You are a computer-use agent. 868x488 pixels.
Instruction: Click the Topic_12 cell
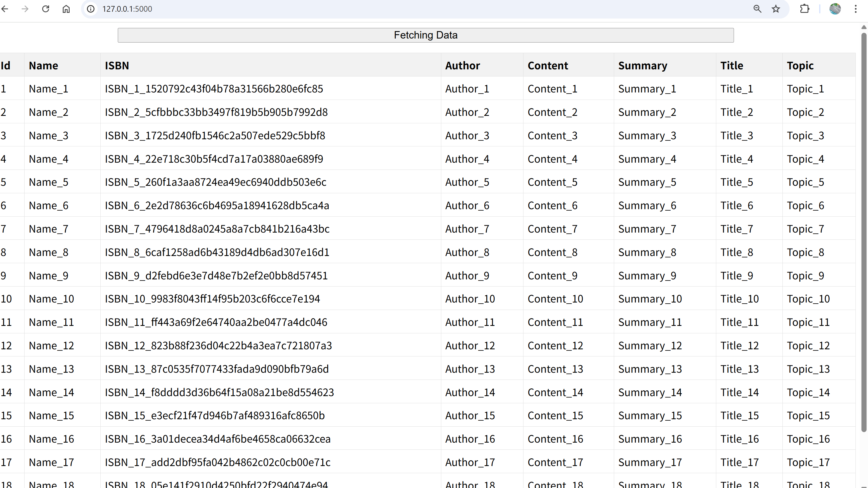coord(808,346)
